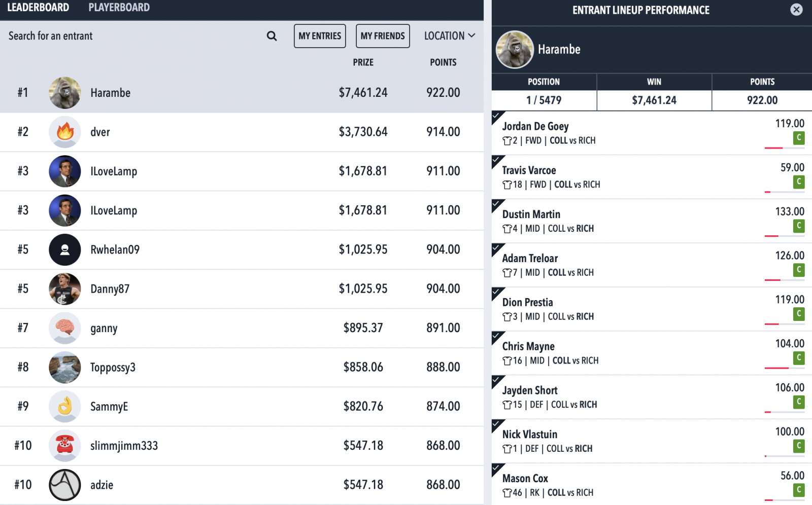Viewport: 812px width, 505px height.
Task: Click checkmark corner on Dustin Martin row
Action: (x=497, y=204)
